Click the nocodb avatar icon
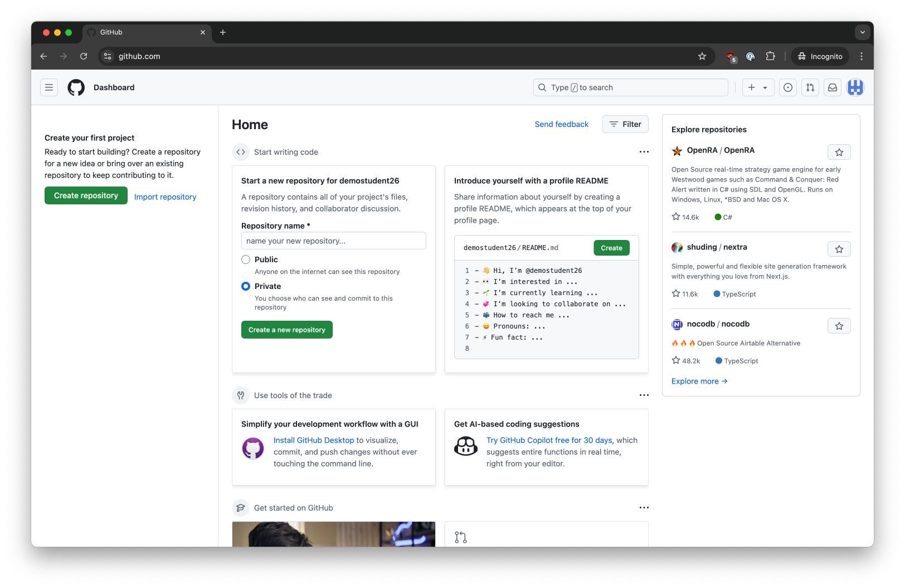905x588 pixels. pyautogui.click(x=677, y=324)
